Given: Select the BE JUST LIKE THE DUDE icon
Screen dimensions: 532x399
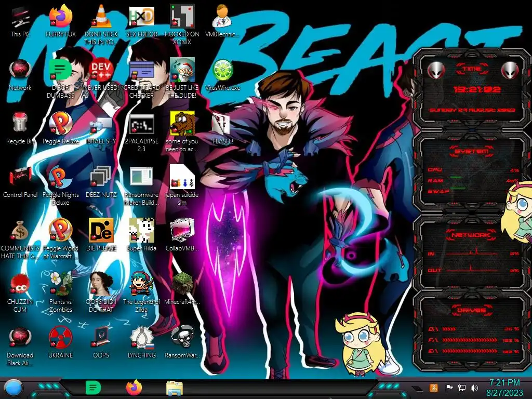Looking at the screenshot, I should pos(182,79).
